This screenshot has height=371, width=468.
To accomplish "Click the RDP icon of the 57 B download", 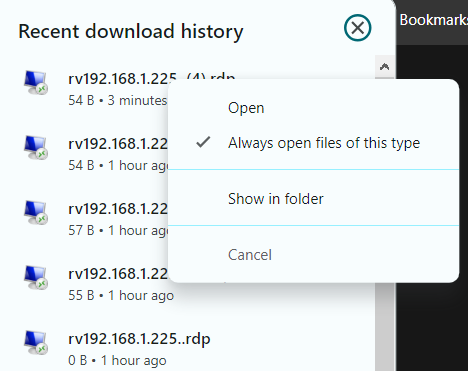I will [36, 213].
